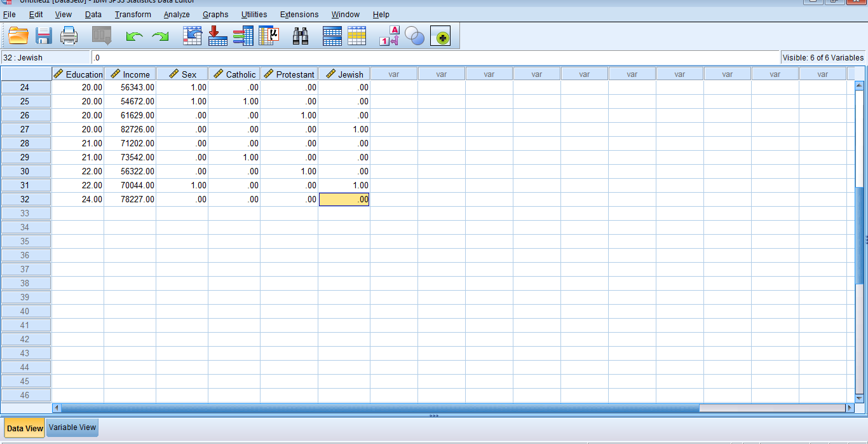Click the Go to Variable red-arrow icon
The image size is (868, 444).
point(217,36)
